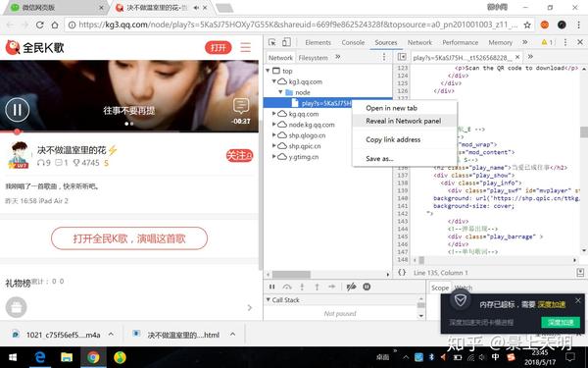Collapse the node folder
This screenshot has width=588, height=368.
click(x=280, y=92)
